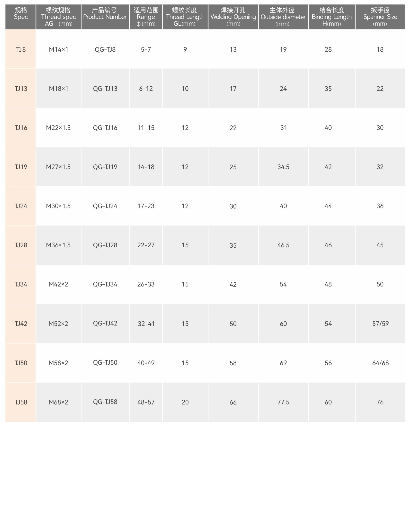
Task: Click product number QG-TJ13
Action: (x=105, y=88)
